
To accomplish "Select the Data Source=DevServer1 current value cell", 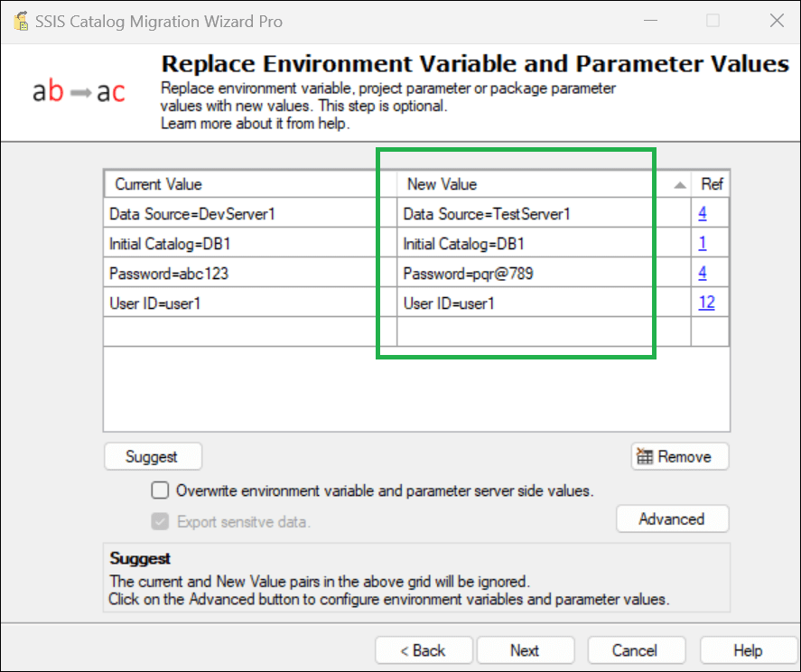I will click(x=250, y=213).
